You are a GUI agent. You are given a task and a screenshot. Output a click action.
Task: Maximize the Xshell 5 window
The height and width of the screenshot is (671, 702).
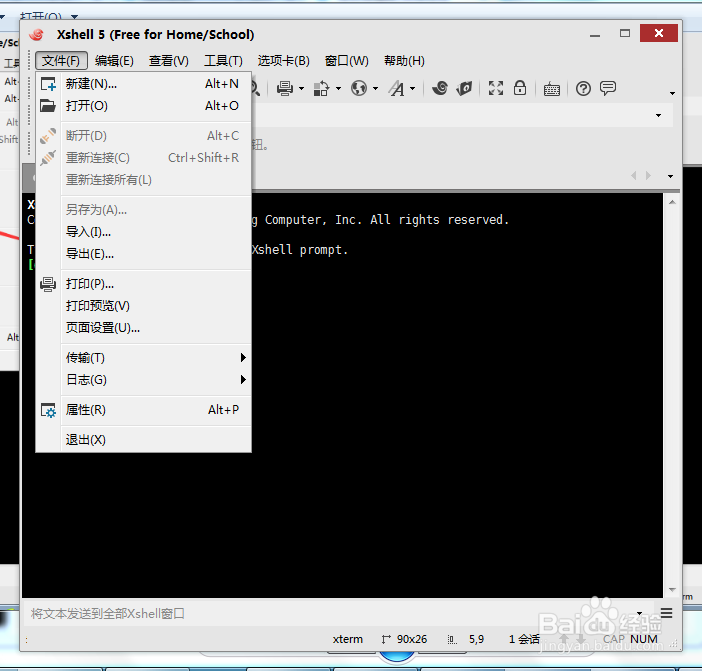click(x=625, y=33)
